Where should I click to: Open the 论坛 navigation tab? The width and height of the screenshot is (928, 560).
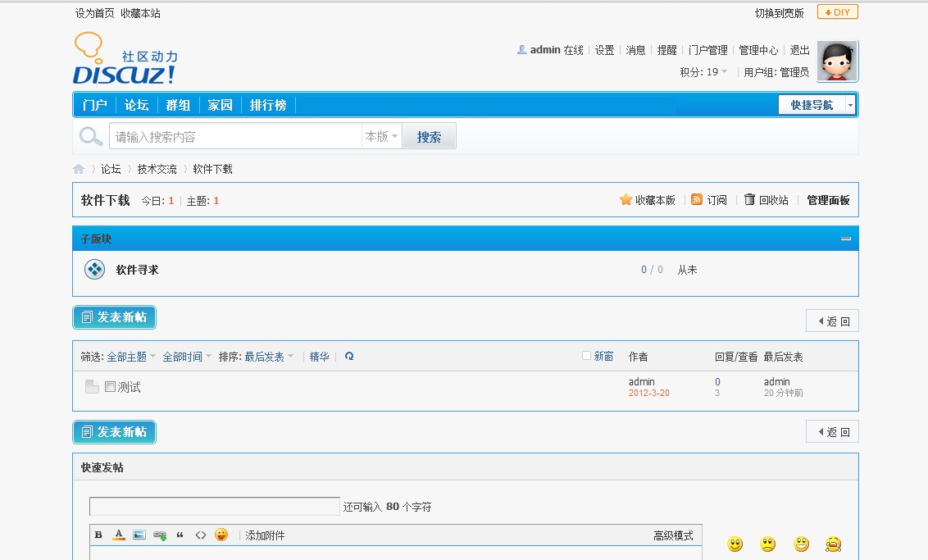(137, 105)
